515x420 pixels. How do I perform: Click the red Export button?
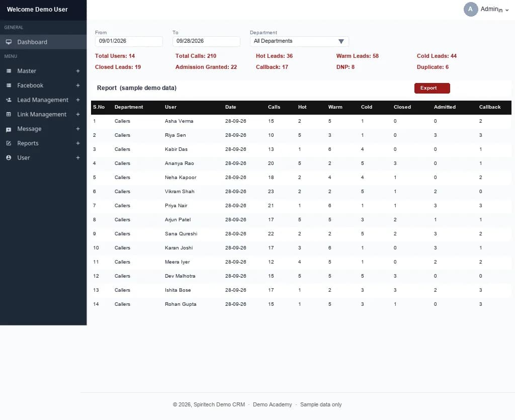[432, 88]
